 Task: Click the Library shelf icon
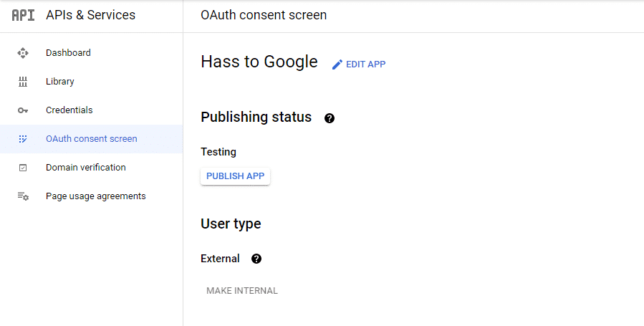[23, 82]
